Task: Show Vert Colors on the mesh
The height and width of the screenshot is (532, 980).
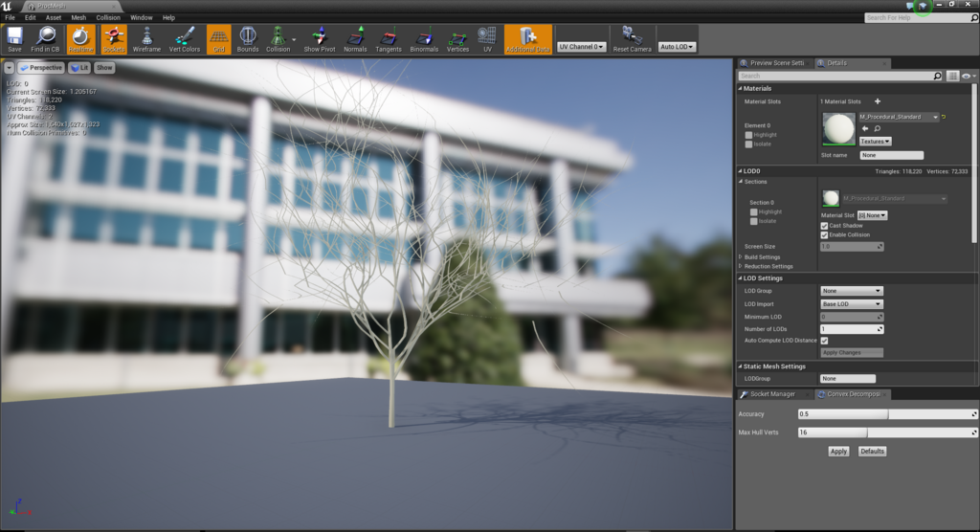Action: click(x=185, y=39)
